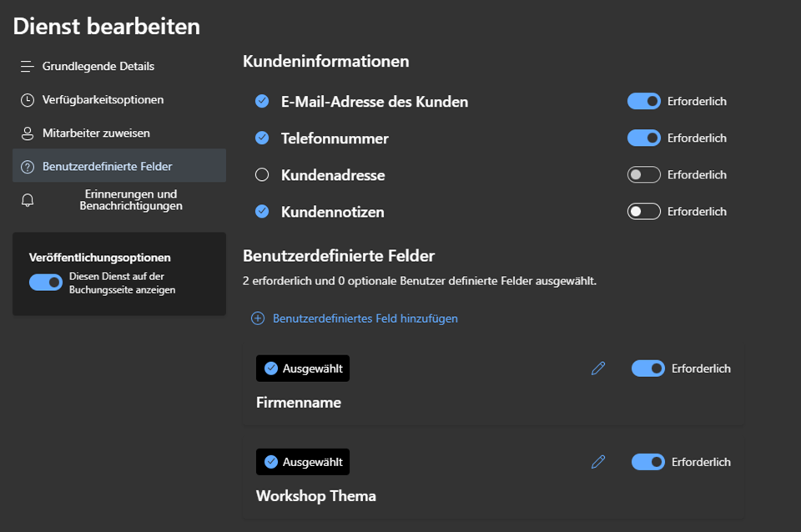Turn off Erforderlich toggle for Firmenname
The image size is (801, 532).
tap(647, 368)
